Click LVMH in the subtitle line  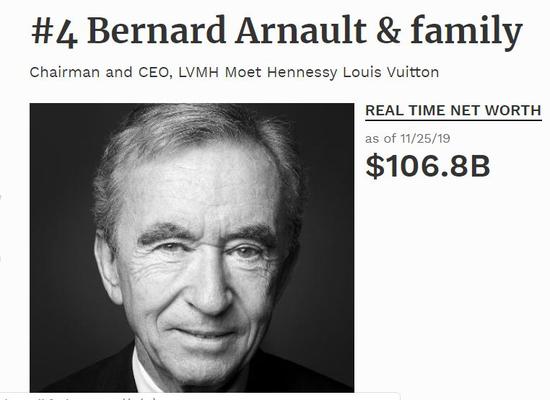point(199,72)
